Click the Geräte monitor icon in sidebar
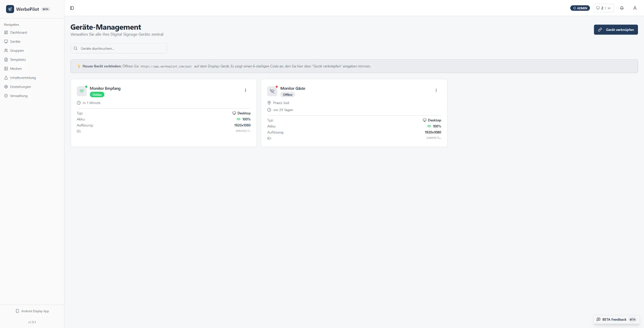The height and width of the screenshot is (328, 644). tap(6, 42)
